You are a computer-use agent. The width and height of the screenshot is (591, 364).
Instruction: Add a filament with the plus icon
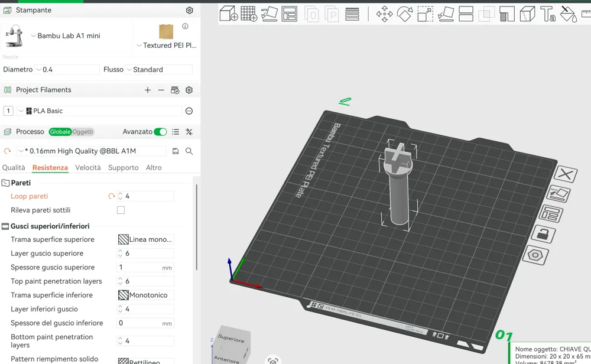(148, 90)
